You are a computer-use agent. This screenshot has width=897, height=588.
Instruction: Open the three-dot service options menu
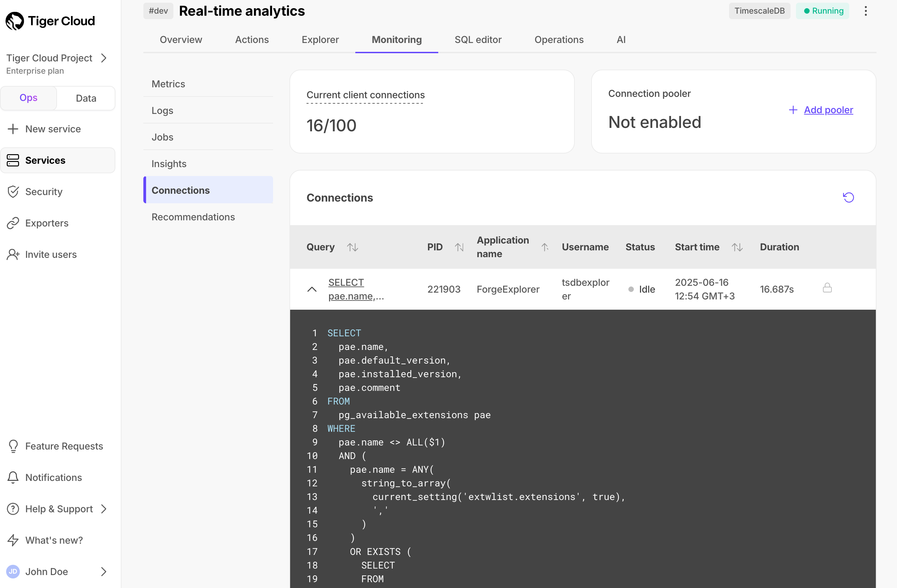tap(865, 11)
